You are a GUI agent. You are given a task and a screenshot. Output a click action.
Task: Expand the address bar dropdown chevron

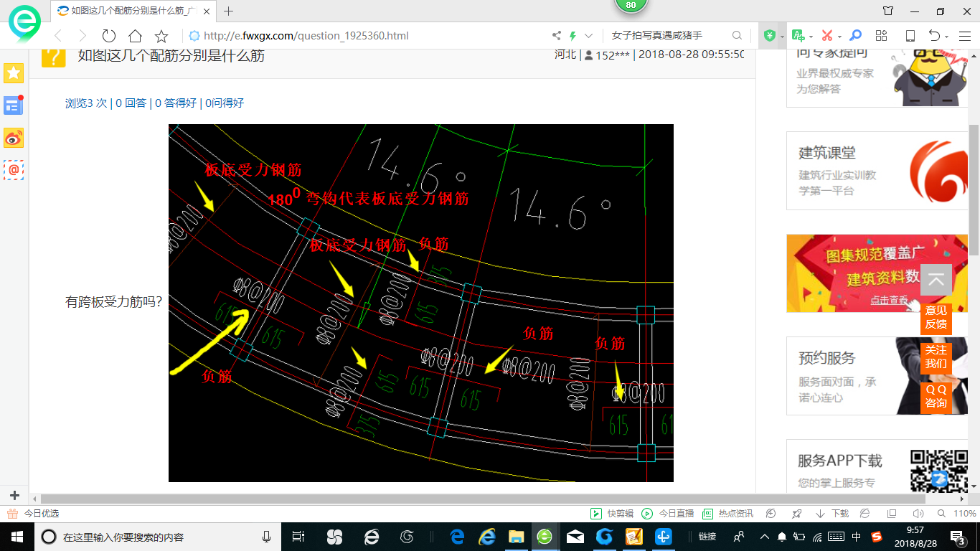tap(589, 36)
